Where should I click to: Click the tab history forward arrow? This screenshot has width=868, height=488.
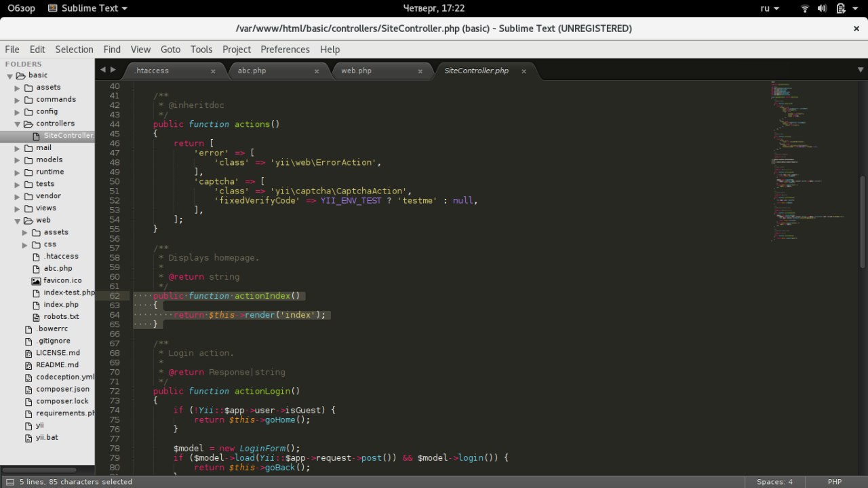coord(113,70)
